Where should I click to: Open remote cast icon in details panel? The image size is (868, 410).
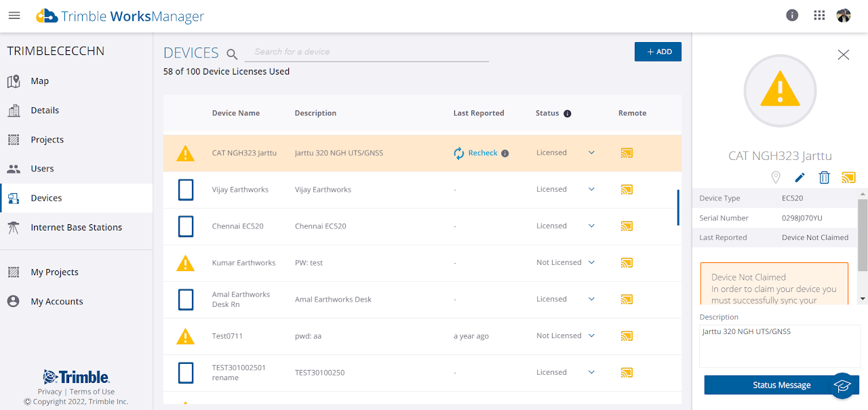coord(848,178)
